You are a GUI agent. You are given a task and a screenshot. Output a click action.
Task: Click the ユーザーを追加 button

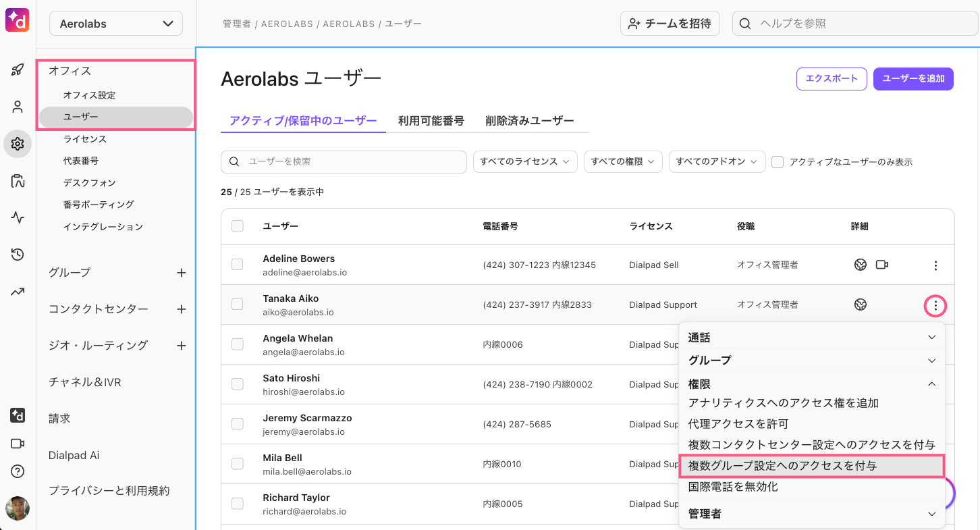[913, 78]
